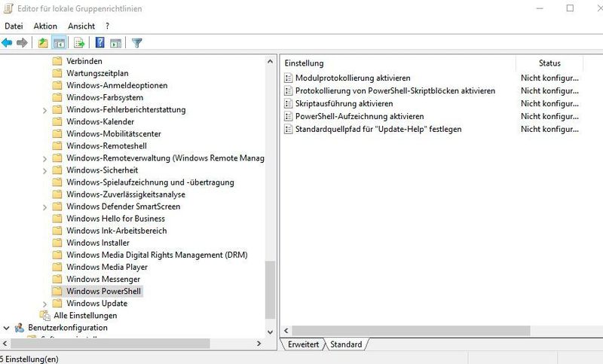Screen dimensions: 603x364
Task: Select Windows-Anmeldeoptionen in tree
Action: (x=117, y=85)
